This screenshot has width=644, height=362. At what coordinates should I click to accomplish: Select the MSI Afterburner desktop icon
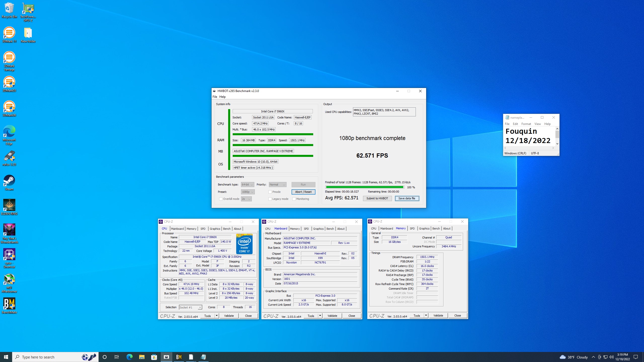(x=9, y=283)
